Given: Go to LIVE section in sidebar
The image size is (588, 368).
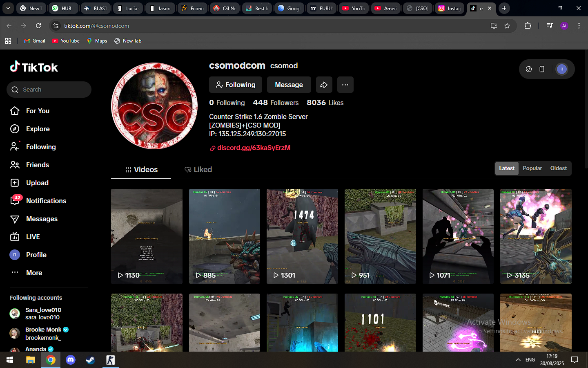Looking at the screenshot, I should click(33, 237).
